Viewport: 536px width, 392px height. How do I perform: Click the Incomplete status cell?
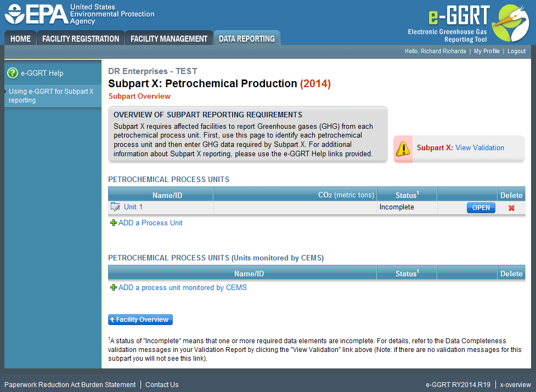point(407,207)
